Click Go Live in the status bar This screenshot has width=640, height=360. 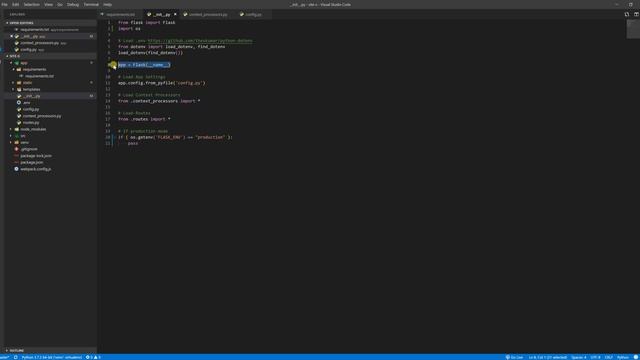(514, 357)
